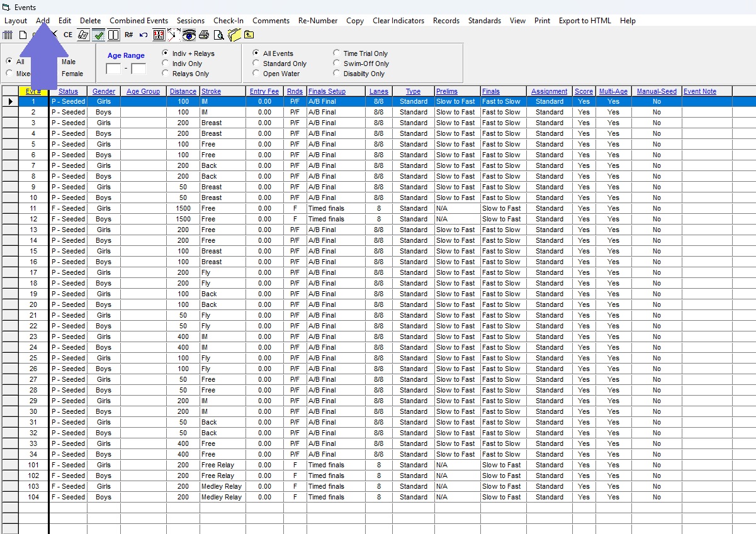Open the Layout menu

[16, 20]
